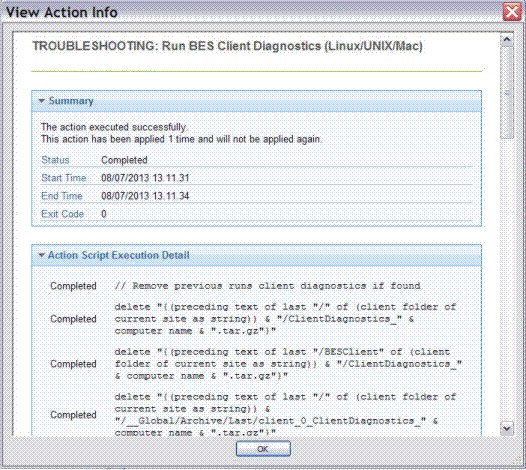Click the Status label
The width and height of the screenshot is (526, 470).
pyautogui.click(x=55, y=160)
